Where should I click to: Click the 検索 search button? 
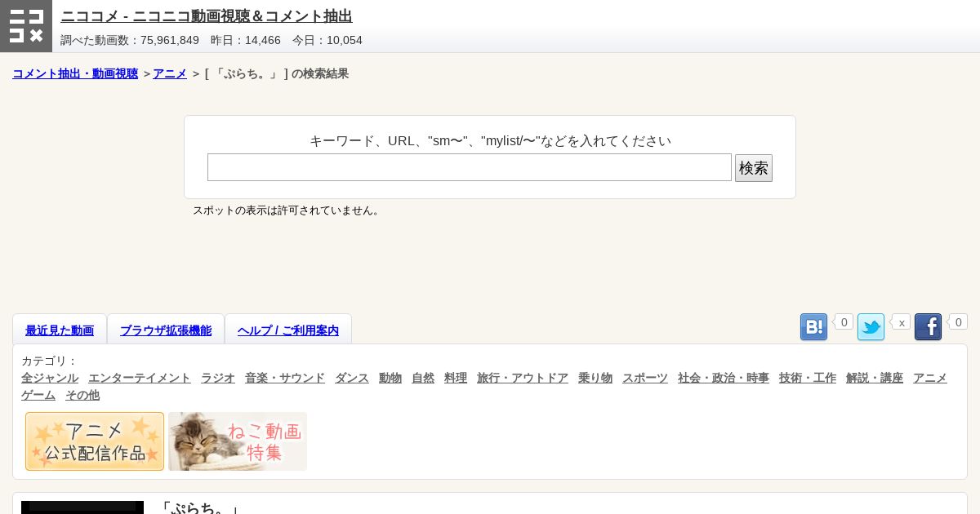click(754, 168)
